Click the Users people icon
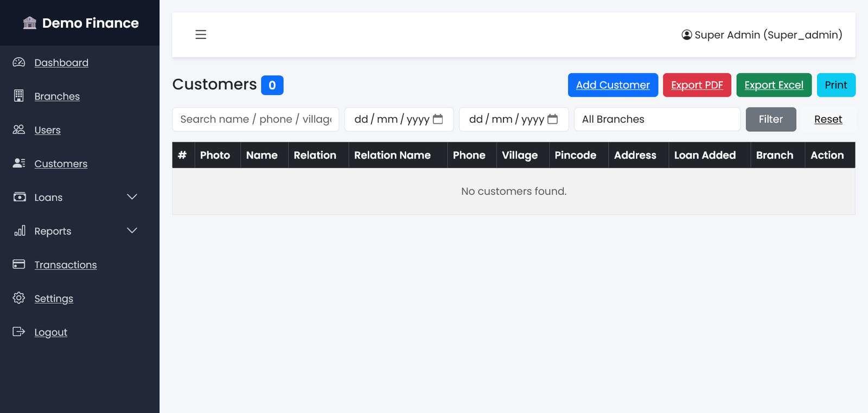Image resolution: width=868 pixels, height=413 pixels. 19,130
